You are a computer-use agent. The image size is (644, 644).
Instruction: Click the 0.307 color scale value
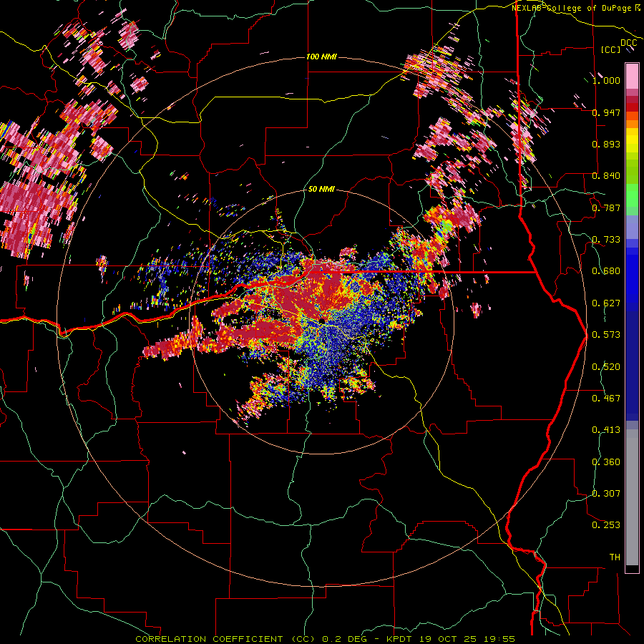coord(606,493)
